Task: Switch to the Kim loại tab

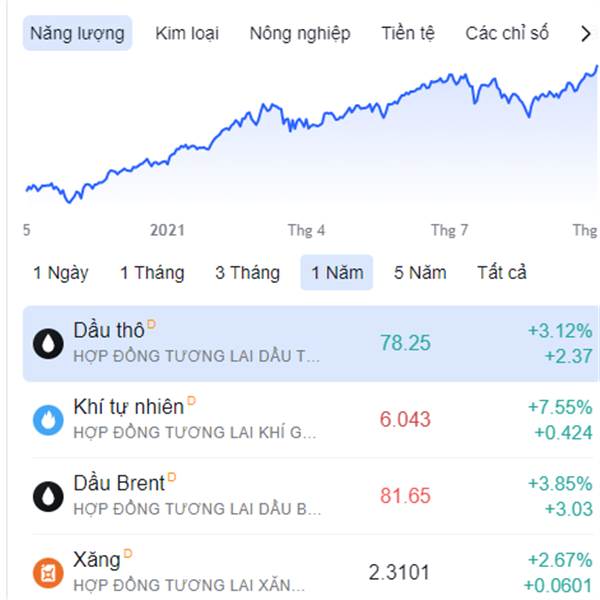Action: (x=187, y=33)
